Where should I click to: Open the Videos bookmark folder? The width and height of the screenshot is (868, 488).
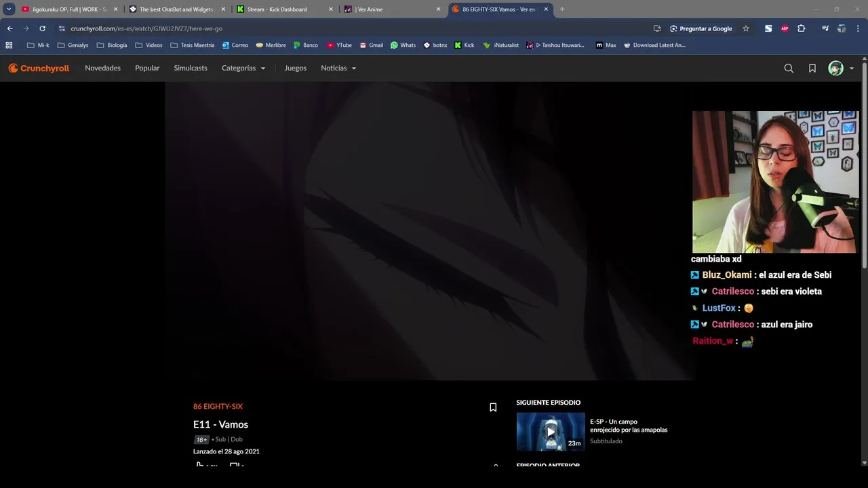(149, 45)
